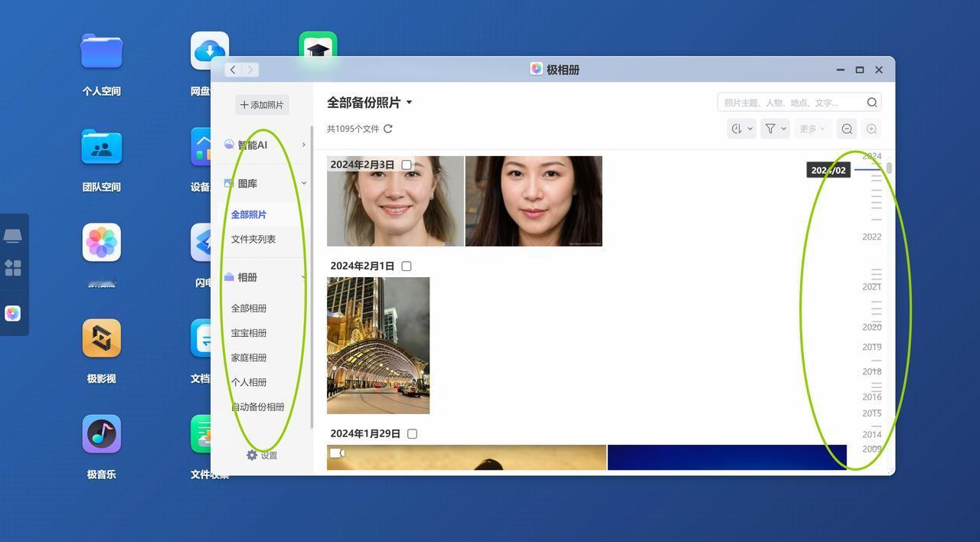Jump to 2019 on the timeline

coord(872,347)
